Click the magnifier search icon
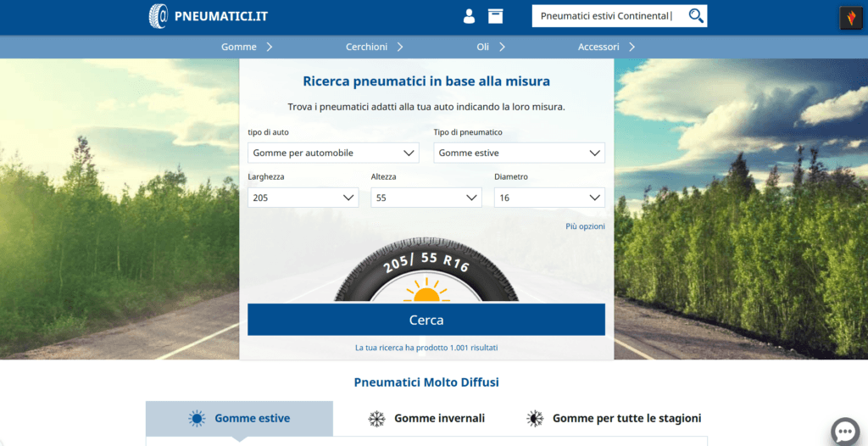868x446 pixels. [x=696, y=16]
